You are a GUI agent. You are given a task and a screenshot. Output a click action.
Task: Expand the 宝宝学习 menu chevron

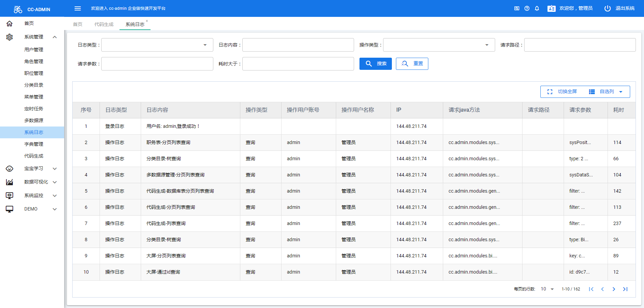coord(55,169)
